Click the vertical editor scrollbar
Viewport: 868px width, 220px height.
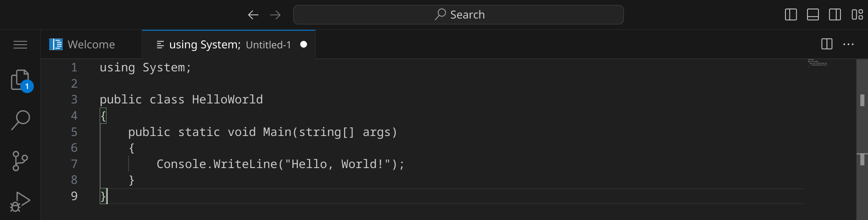pyautogui.click(x=862, y=136)
